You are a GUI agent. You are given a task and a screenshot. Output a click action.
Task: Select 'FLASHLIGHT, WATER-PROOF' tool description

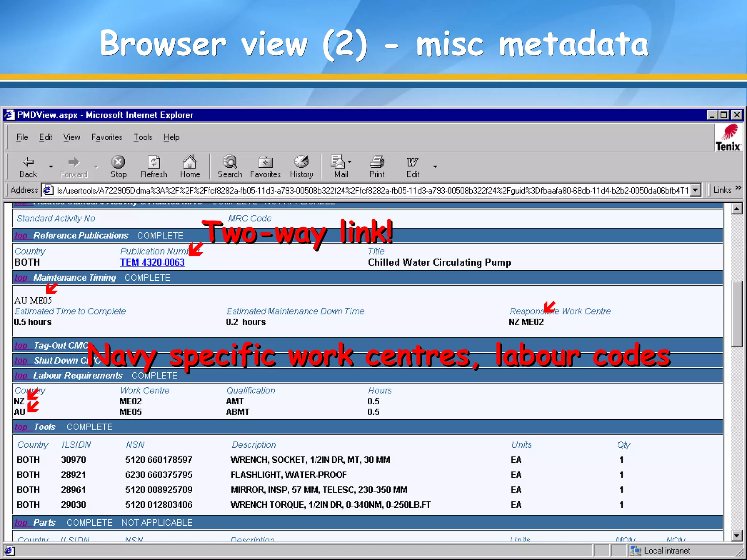[x=289, y=475]
